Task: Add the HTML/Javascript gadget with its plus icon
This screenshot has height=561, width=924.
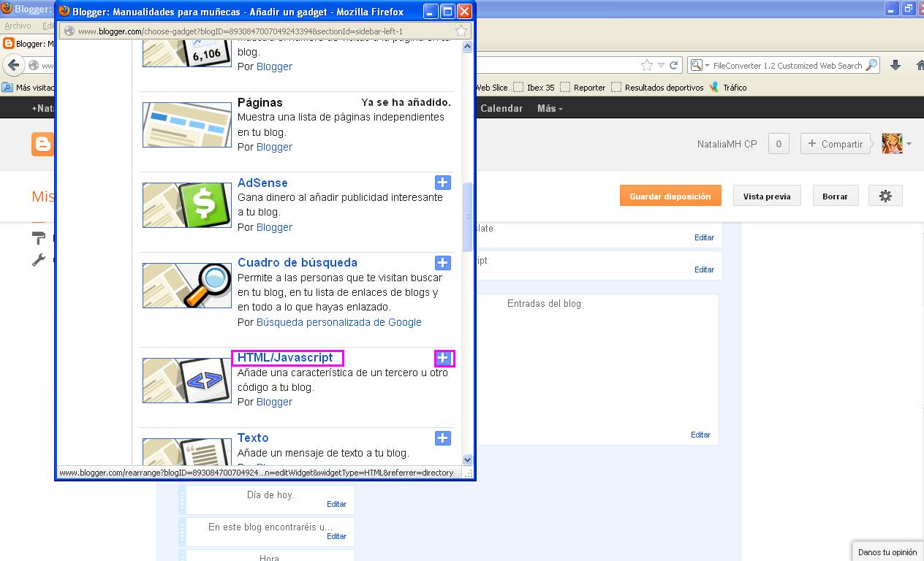Action: pos(443,358)
